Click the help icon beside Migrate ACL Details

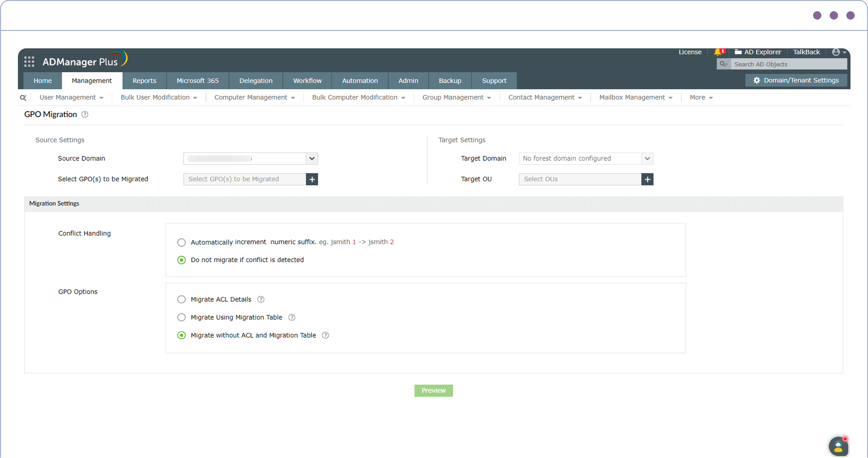261,299
